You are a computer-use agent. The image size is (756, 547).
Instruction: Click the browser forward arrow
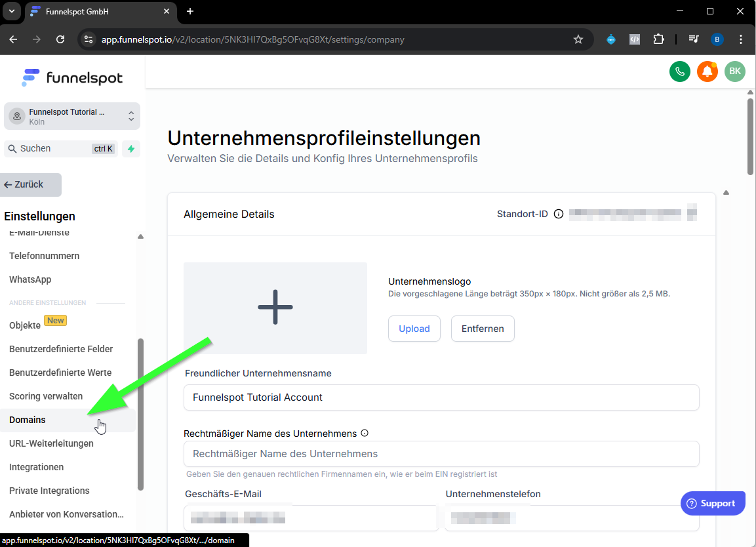37,39
